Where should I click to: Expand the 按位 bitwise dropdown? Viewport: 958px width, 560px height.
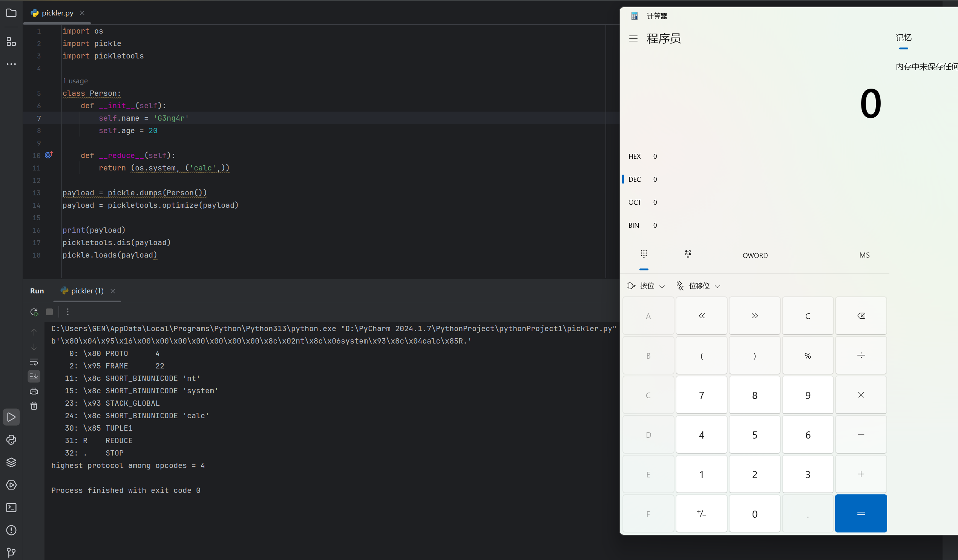click(x=646, y=286)
